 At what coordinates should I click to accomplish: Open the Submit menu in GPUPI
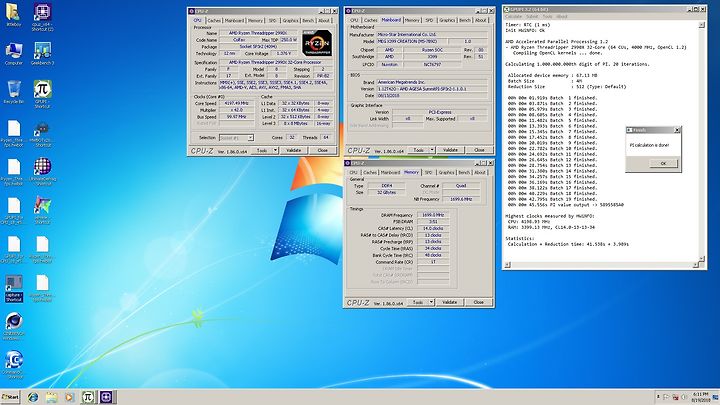pos(532,17)
